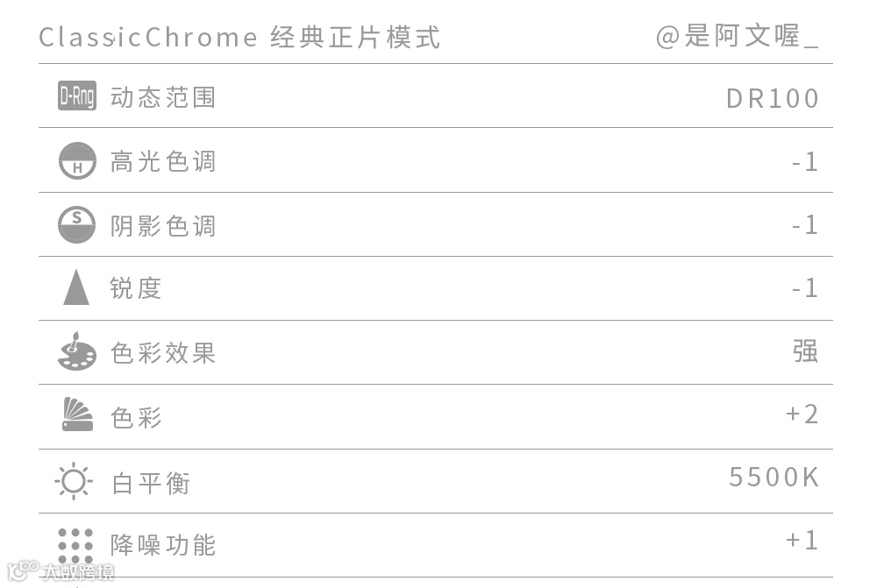Open the 高光色调 setting row

pos(436,160)
